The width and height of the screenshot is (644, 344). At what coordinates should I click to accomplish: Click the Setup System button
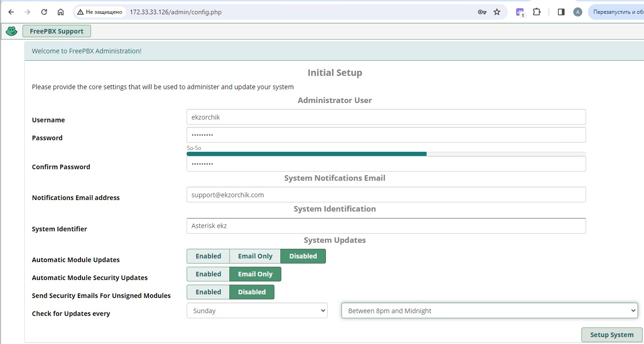(611, 335)
